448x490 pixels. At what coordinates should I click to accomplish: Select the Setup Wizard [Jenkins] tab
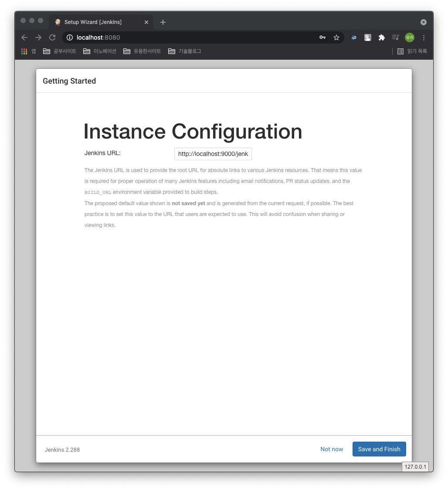click(x=101, y=22)
